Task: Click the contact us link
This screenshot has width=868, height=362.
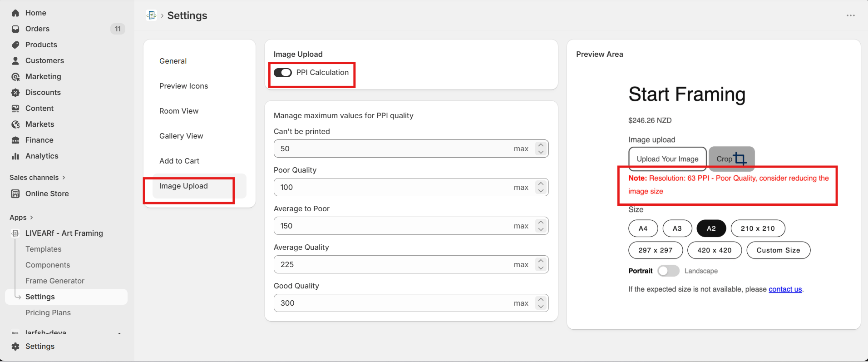Action: click(x=785, y=289)
